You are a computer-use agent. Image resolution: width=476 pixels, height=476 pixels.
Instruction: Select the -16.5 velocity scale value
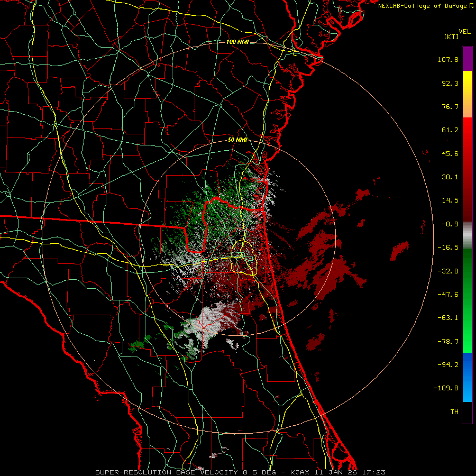tap(448, 248)
